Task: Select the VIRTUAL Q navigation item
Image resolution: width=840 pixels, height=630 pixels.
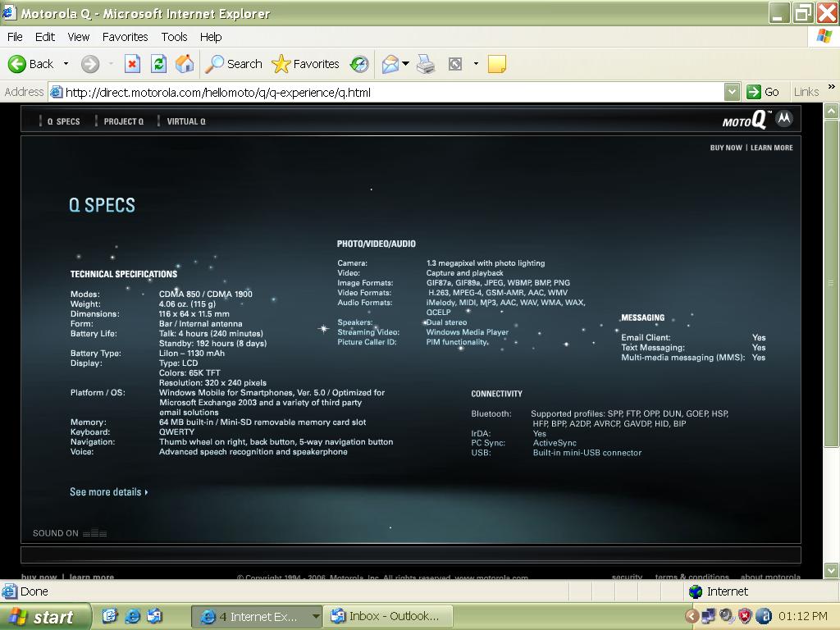Action: [186, 121]
